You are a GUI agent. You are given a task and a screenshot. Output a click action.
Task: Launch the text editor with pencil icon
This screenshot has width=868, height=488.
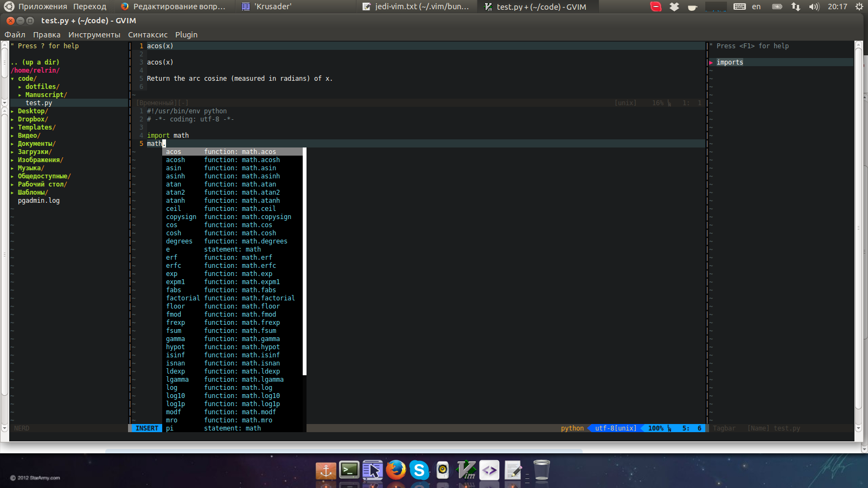pos(513,470)
